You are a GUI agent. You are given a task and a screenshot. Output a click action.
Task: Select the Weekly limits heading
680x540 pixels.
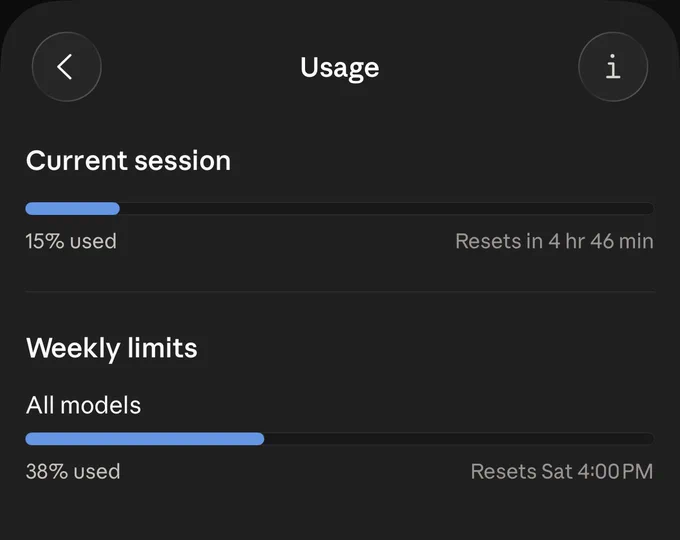[112, 348]
